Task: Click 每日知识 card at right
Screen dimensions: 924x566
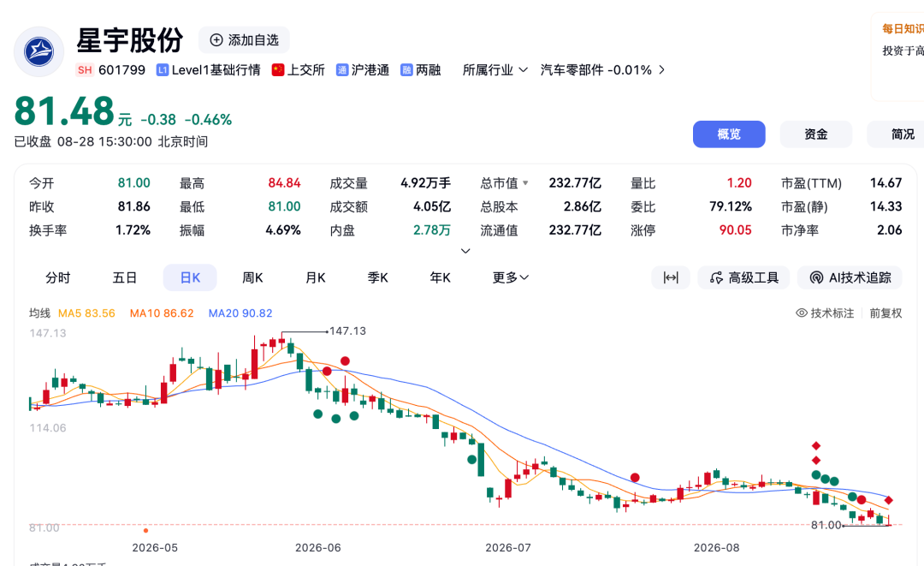Action: (897, 56)
